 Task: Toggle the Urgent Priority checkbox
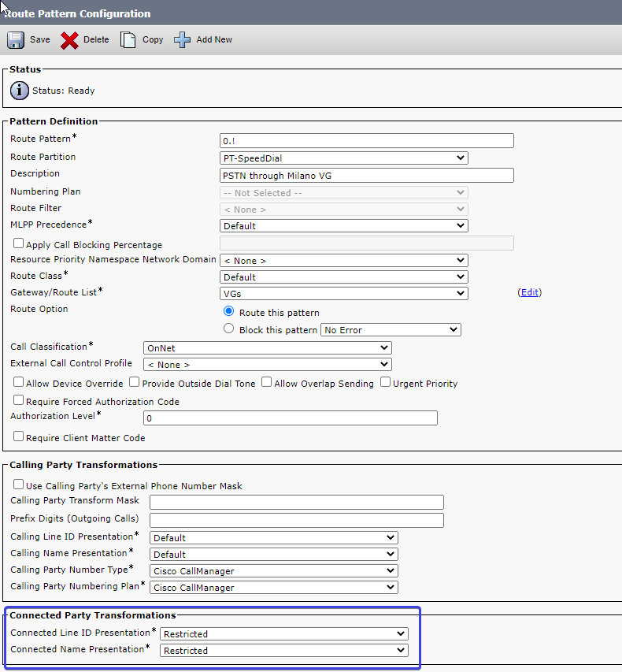(385, 383)
